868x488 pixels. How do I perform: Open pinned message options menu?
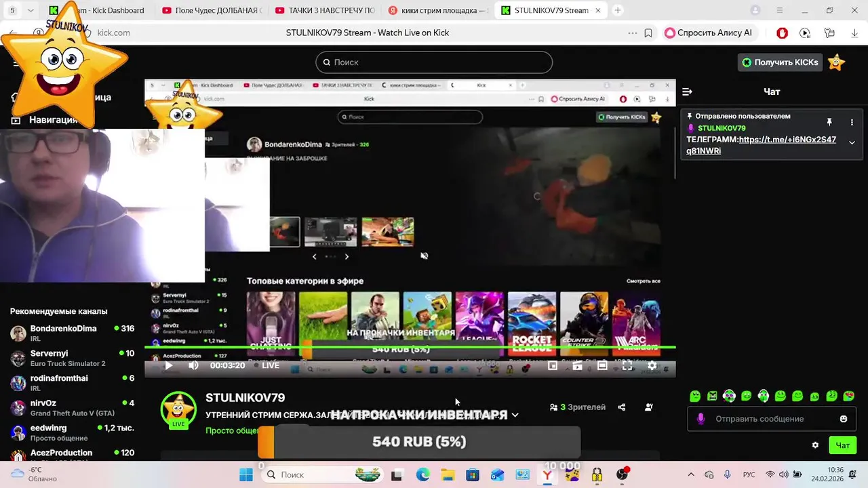tap(852, 122)
